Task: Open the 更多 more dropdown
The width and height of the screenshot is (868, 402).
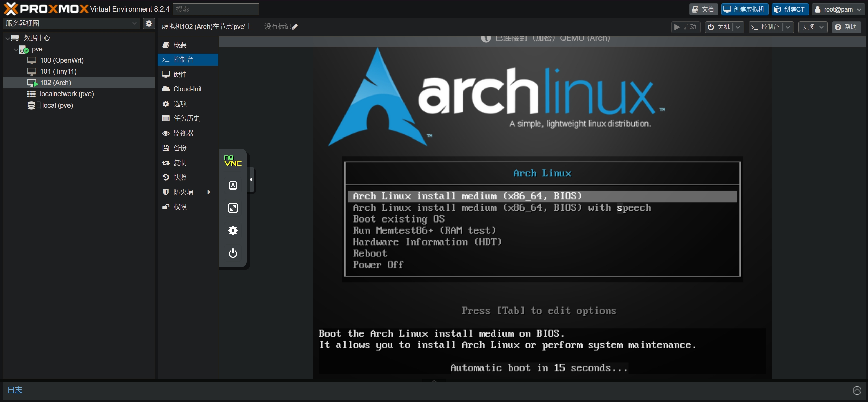Action: click(x=813, y=27)
